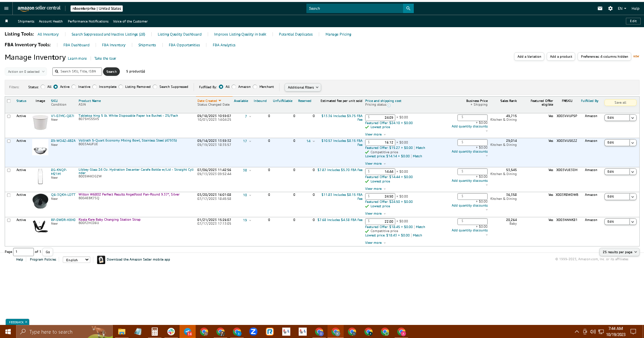Screen dimensions: 644x338
Task: Click the search magnifier button in header
Action: [x=408, y=8]
